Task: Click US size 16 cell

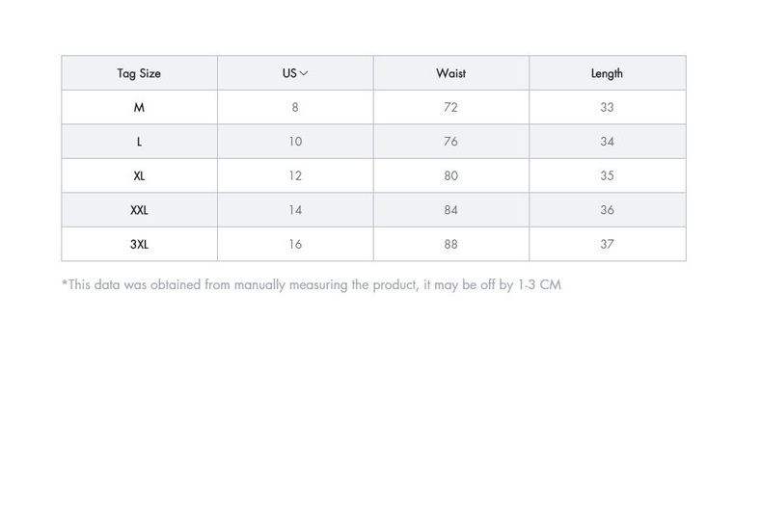Action: click(295, 244)
